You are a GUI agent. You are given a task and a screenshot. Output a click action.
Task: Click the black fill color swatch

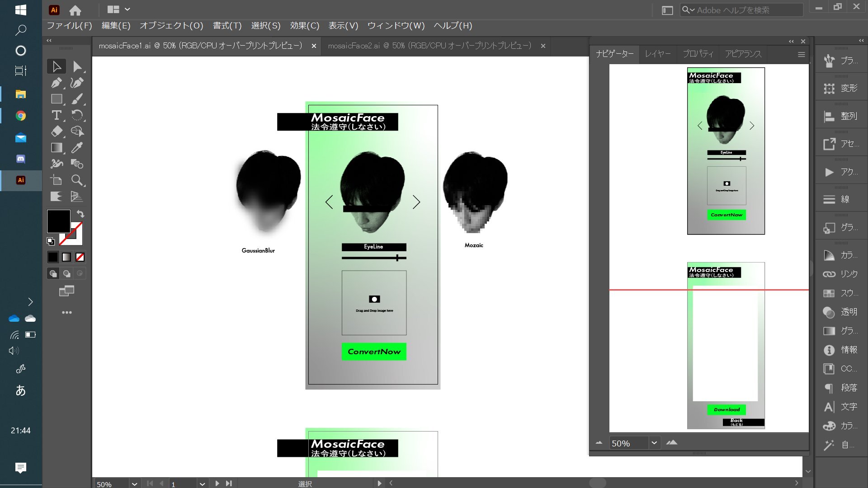[x=58, y=221]
